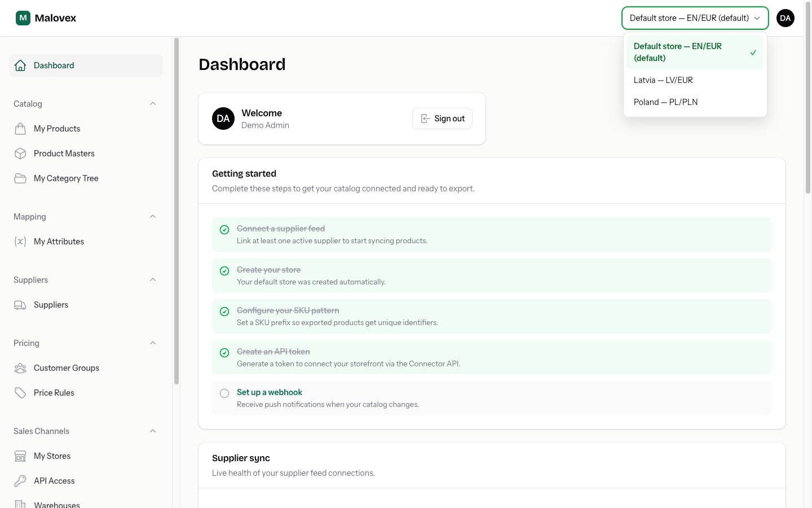Click the Dashboard home icon in sidebar
The image size is (812, 508).
coord(20,65)
